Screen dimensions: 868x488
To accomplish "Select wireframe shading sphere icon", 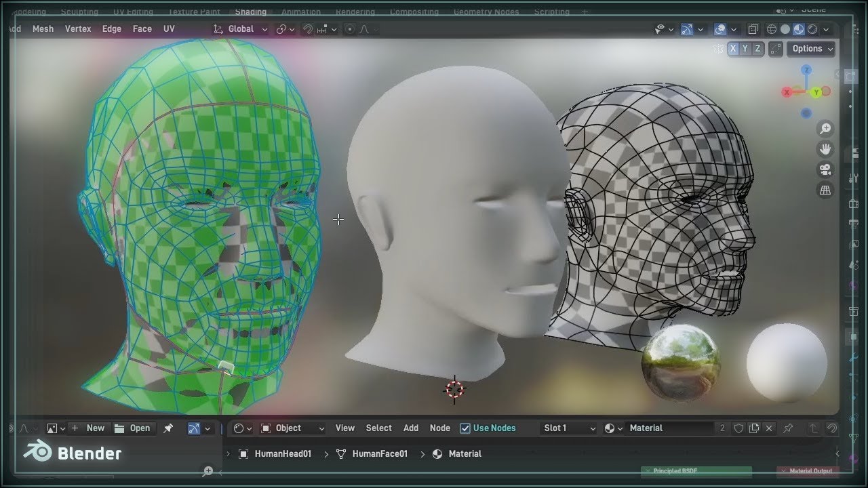I will click(772, 29).
